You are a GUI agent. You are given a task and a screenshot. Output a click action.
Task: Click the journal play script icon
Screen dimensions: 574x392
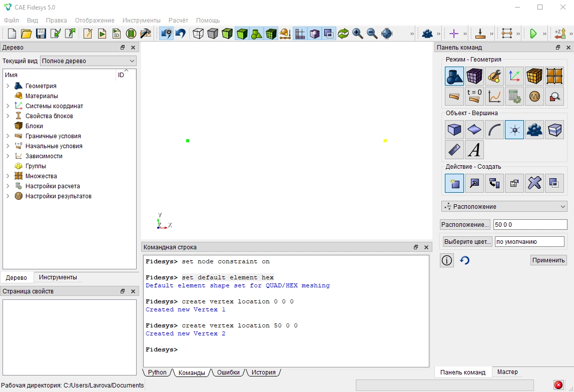pyautogui.click(x=102, y=34)
